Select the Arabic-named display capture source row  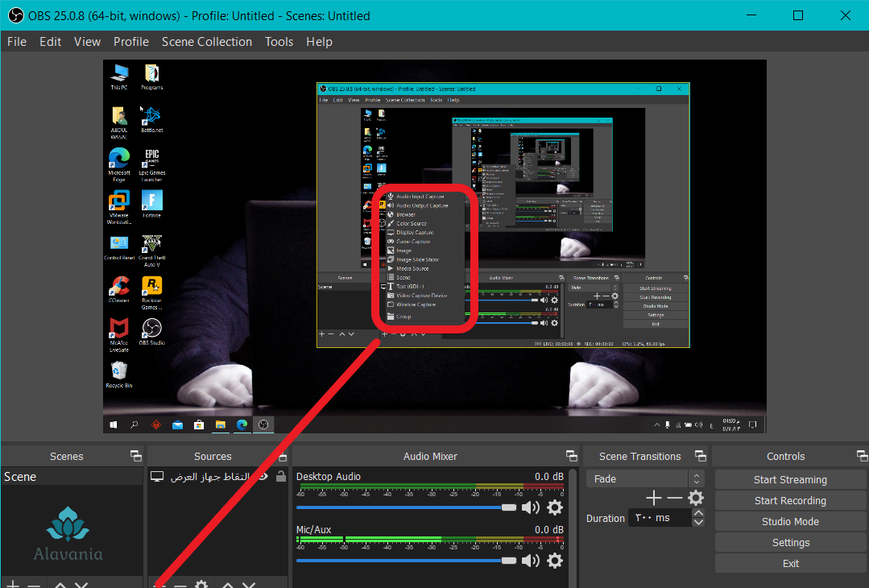(217, 477)
